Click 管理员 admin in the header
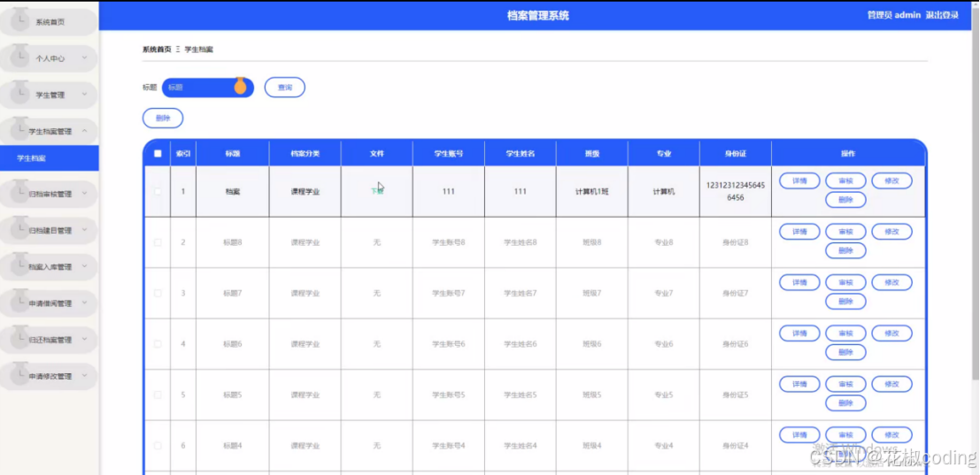Screen dimensions: 980x475 894,15
